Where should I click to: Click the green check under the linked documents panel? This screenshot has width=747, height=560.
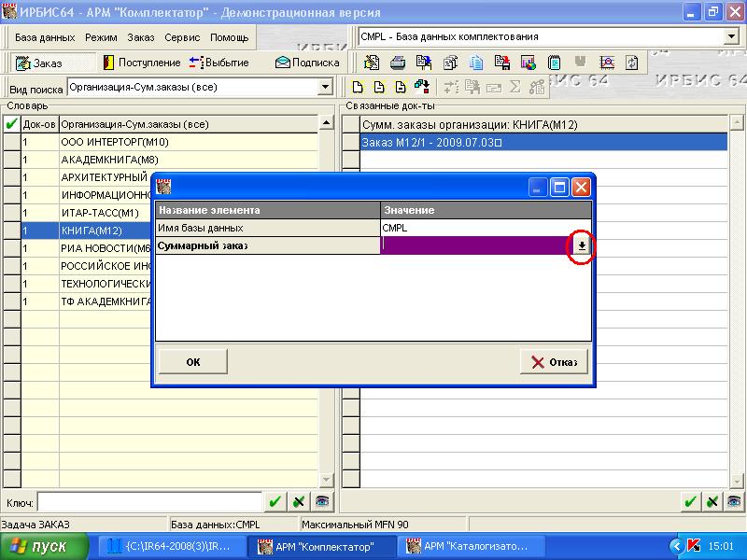pos(690,501)
